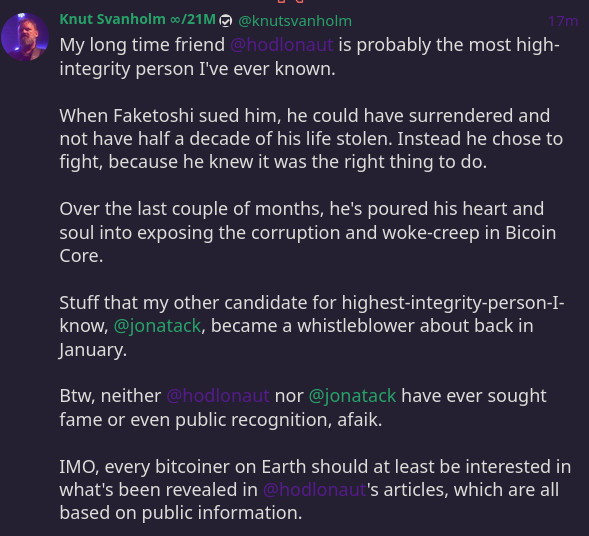Click the Knut Svanholm ∞/21M display name
589x536 pixels.
tap(137, 20)
